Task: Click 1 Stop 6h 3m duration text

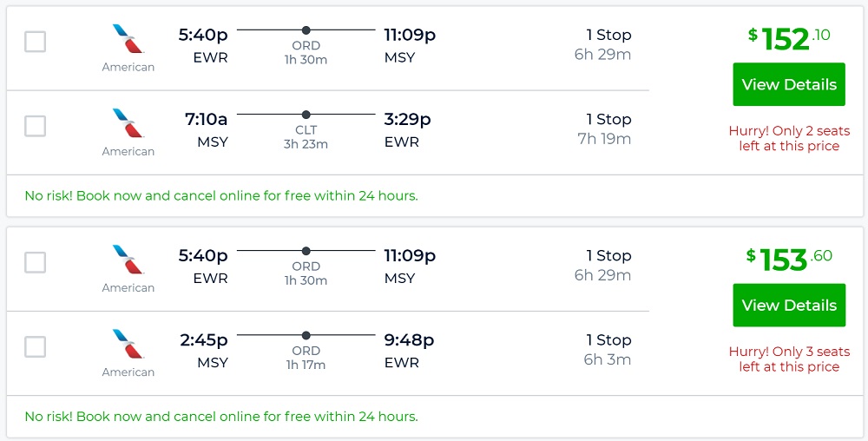Action: (x=608, y=349)
